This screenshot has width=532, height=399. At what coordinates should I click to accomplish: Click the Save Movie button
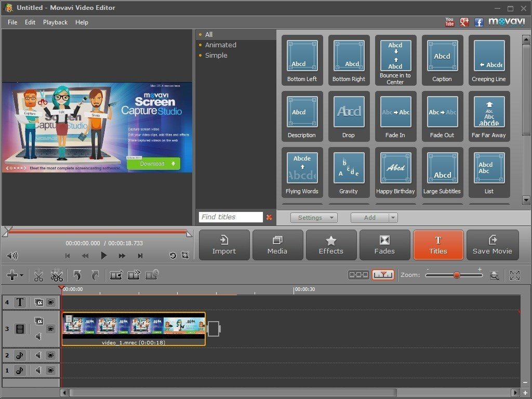click(x=493, y=245)
